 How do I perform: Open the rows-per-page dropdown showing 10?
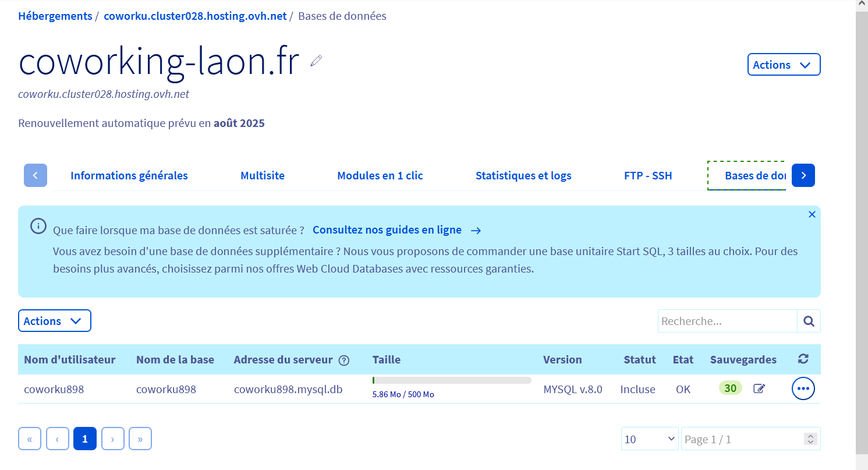tap(650, 439)
